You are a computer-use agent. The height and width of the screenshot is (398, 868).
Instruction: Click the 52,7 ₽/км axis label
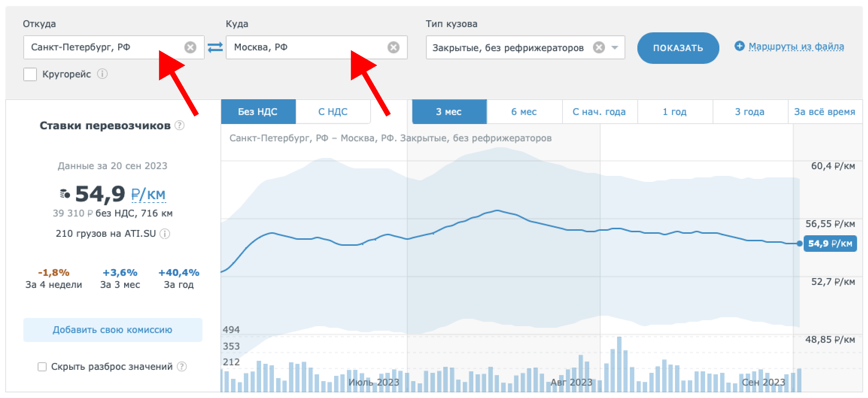click(833, 282)
